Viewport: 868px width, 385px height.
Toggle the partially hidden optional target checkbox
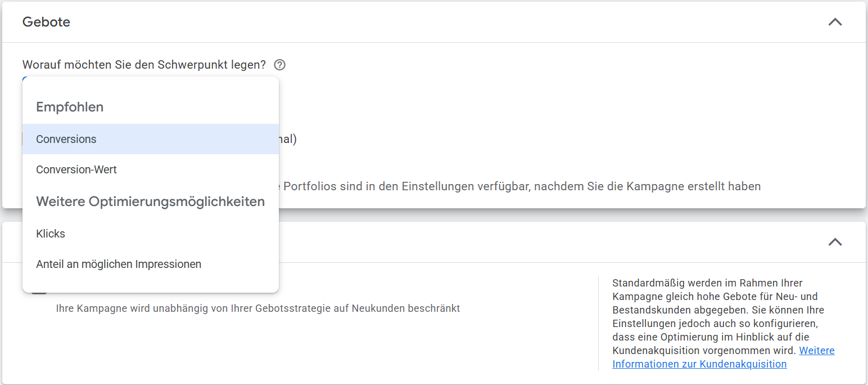[x=23, y=139]
